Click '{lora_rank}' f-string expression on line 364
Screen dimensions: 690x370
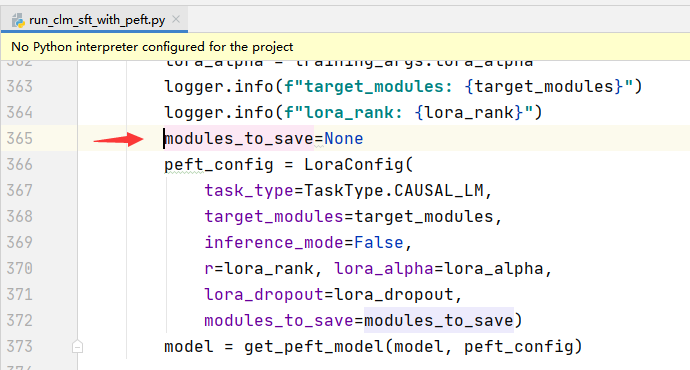click(x=469, y=113)
